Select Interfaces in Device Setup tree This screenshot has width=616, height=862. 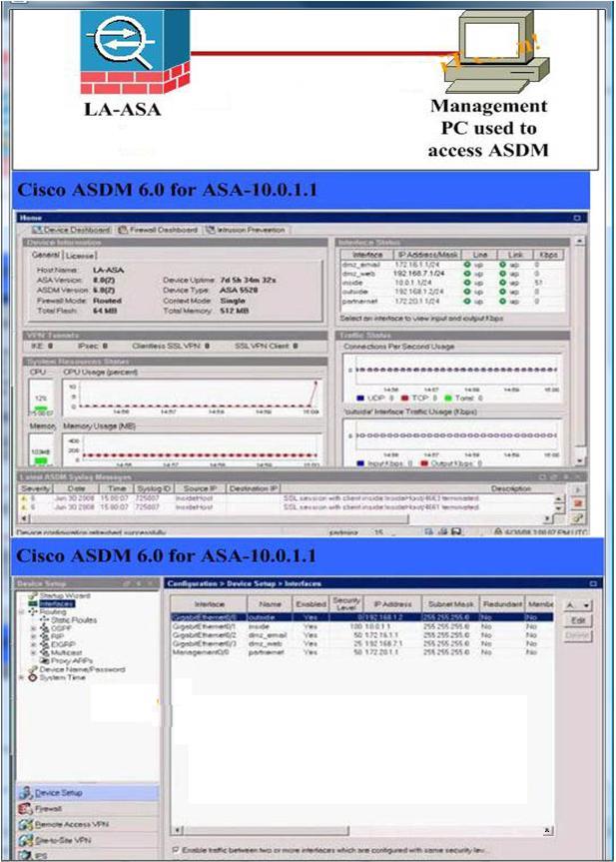click(56, 603)
